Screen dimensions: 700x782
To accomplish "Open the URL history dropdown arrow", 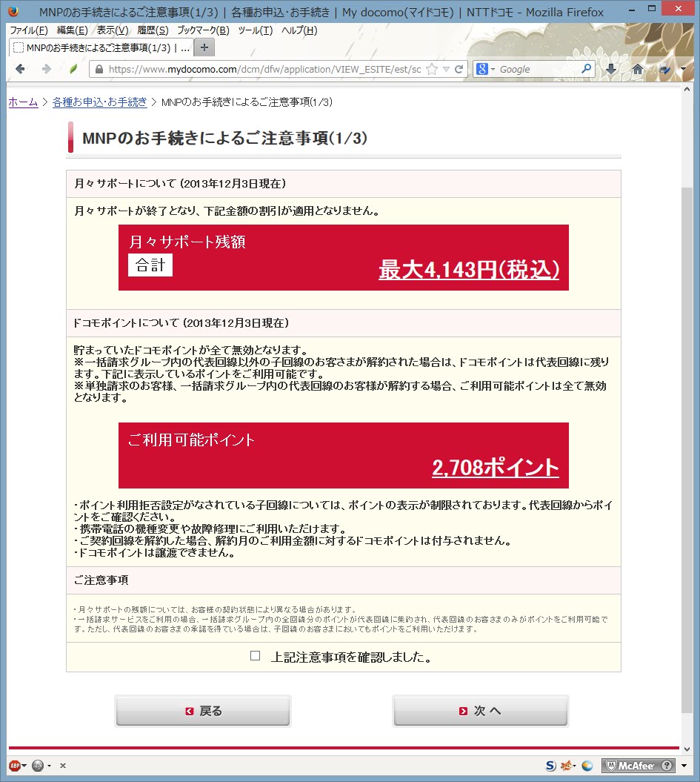I will [447, 70].
